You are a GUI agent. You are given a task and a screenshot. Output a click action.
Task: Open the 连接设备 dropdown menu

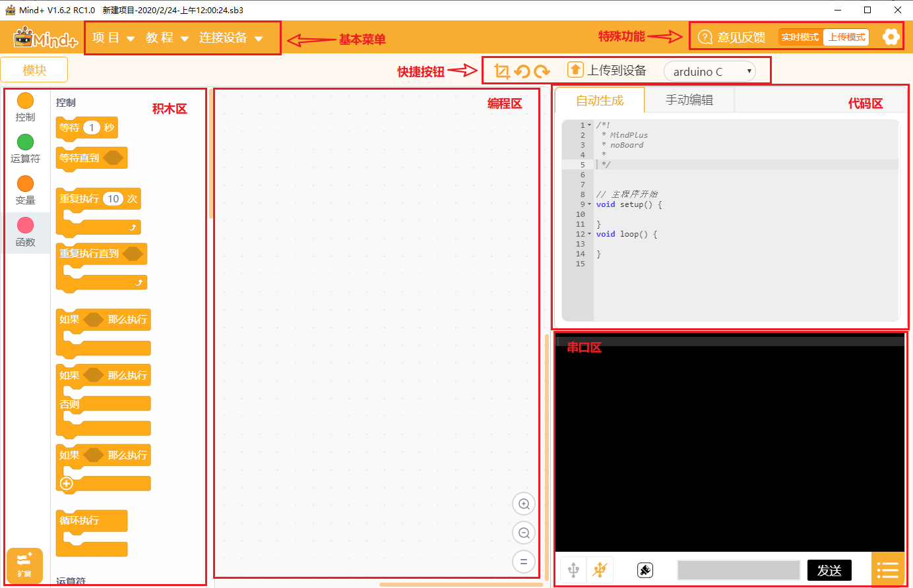(231, 38)
